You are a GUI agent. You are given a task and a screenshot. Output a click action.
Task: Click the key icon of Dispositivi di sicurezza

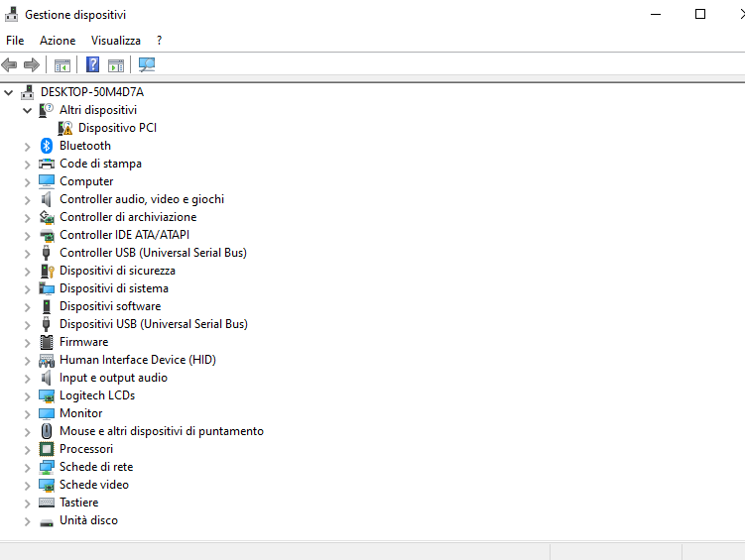[x=47, y=271]
